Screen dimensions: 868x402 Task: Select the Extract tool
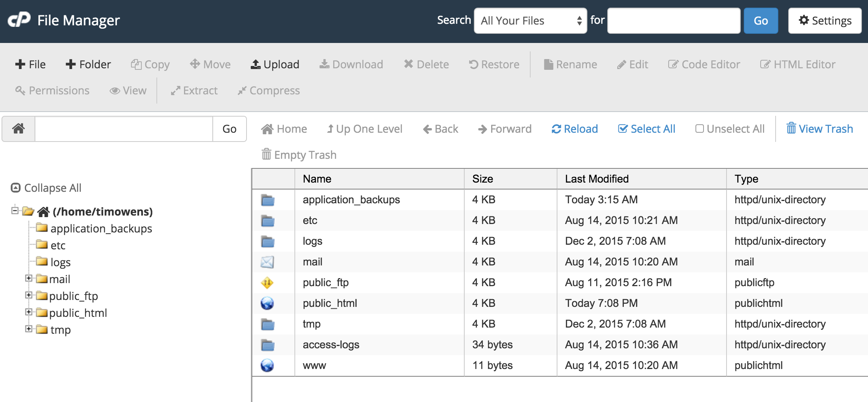tap(194, 91)
